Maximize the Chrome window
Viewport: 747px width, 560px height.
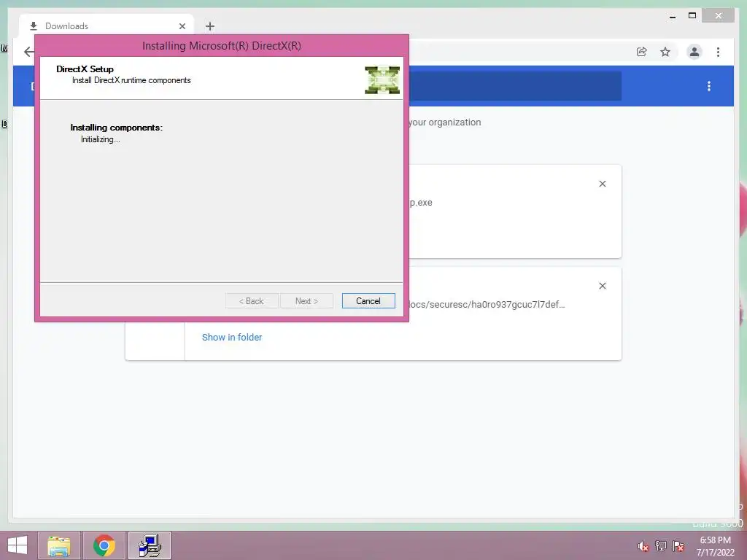tap(692, 16)
